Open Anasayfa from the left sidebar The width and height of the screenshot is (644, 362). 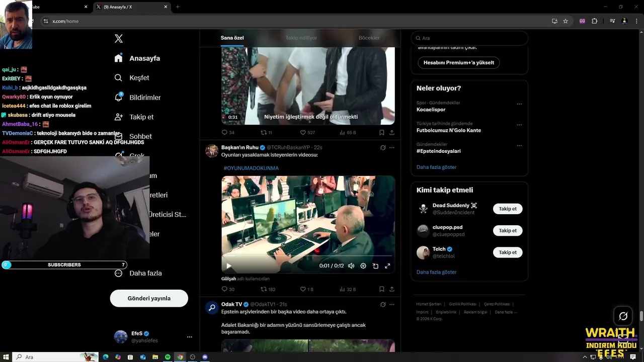point(137,58)
